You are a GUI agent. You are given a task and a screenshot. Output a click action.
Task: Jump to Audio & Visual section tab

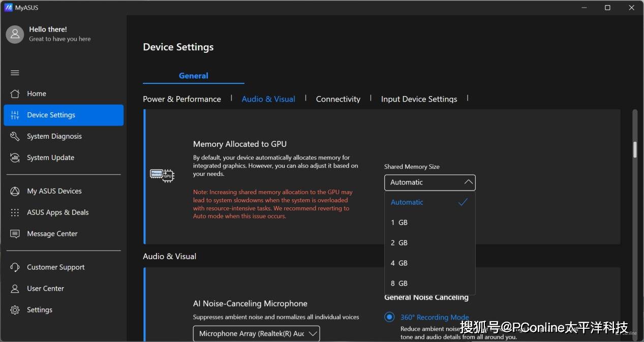pyautogui.click(x=268, y=99)
